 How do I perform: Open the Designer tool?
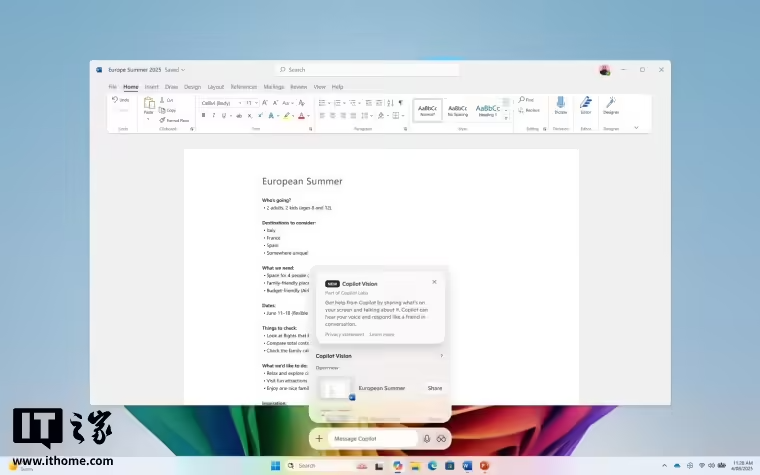tap(611, 105)
